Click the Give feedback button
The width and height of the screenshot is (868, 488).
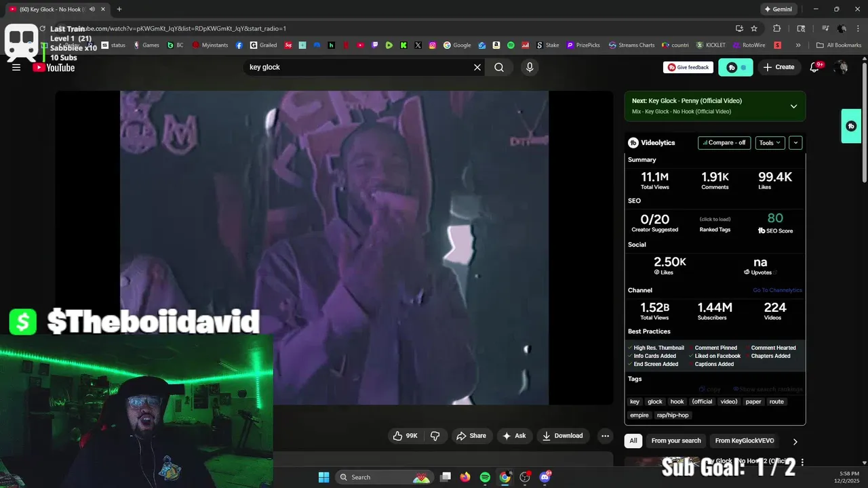[688, 67]
